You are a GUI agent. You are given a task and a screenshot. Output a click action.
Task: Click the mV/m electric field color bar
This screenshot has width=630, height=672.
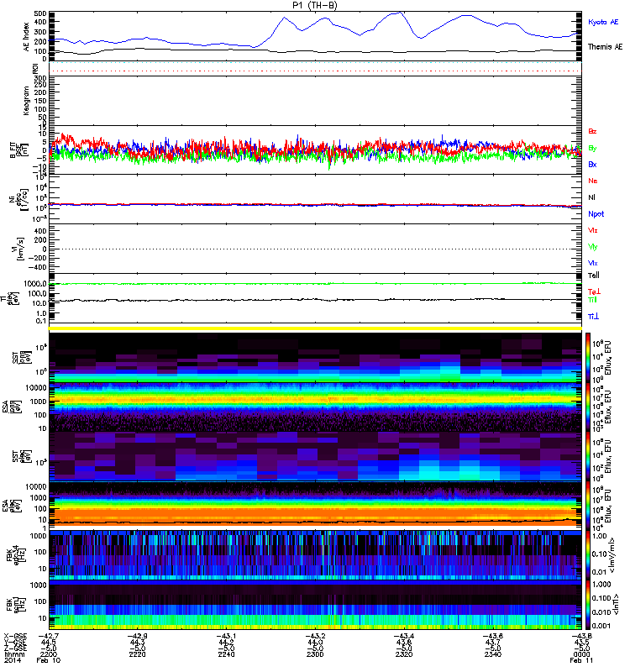click(x=587, y=555)
